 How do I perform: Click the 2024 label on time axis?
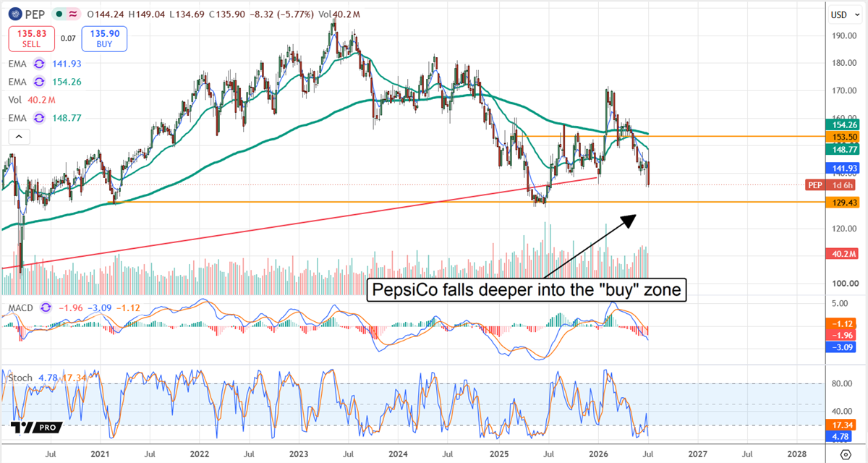(399, 454)
